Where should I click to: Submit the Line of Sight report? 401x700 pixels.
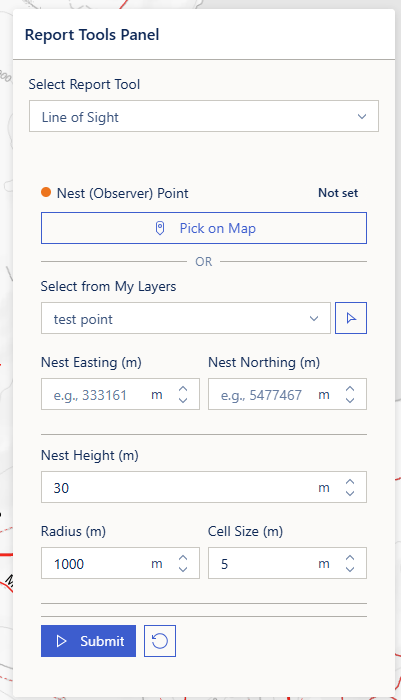click(x=88, y=641)
